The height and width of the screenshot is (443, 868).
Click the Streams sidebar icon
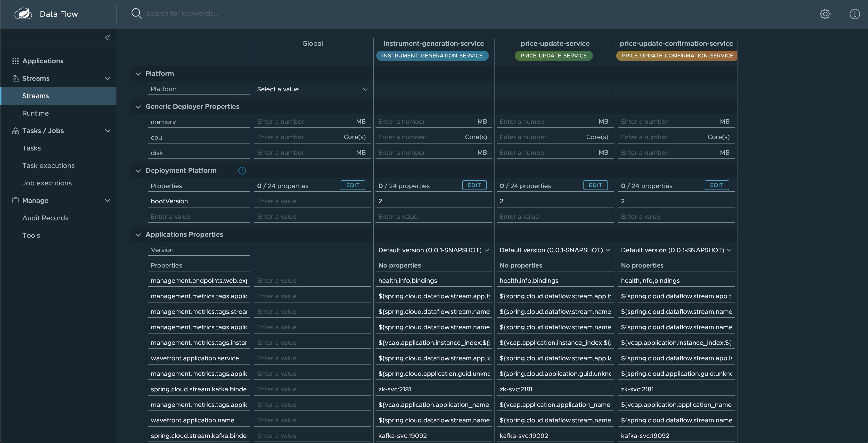point(15,78)
